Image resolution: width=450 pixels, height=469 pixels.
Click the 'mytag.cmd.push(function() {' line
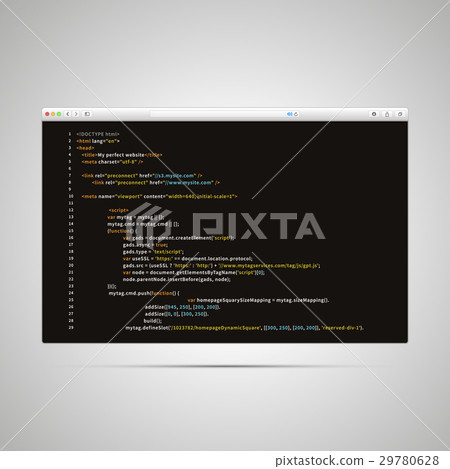[x=144, y=293]
